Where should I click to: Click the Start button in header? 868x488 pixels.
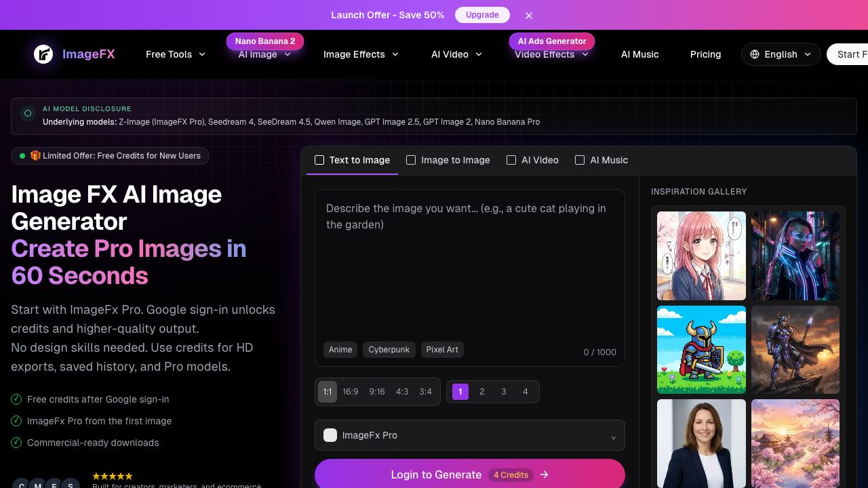click(x=847, y=54)
